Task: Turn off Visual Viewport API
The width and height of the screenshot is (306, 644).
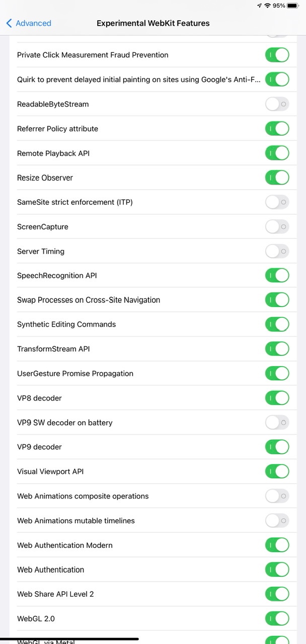Action: click(277, 471)
